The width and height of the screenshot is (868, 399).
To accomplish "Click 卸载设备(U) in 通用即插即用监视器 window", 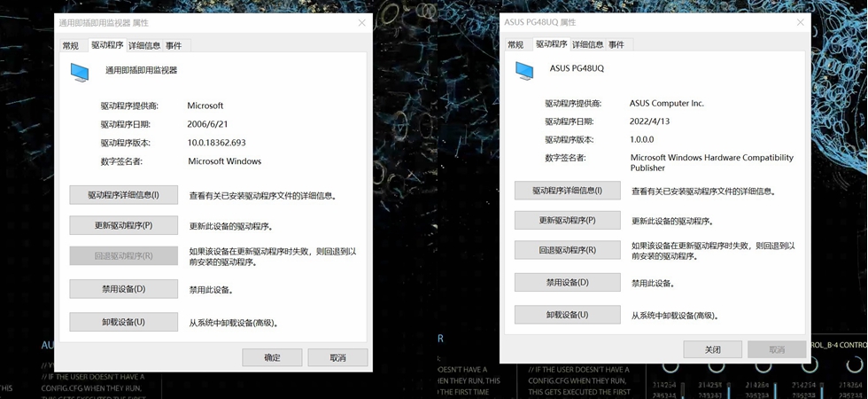I will [123, 322].
